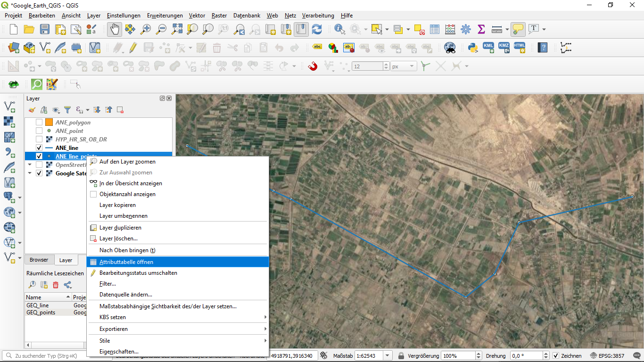Image resolution: width=644 pixels, height=362 pixels.
Task: Click Drehung rotation value field
Action: pyautogui.click(x=527, y=355)
